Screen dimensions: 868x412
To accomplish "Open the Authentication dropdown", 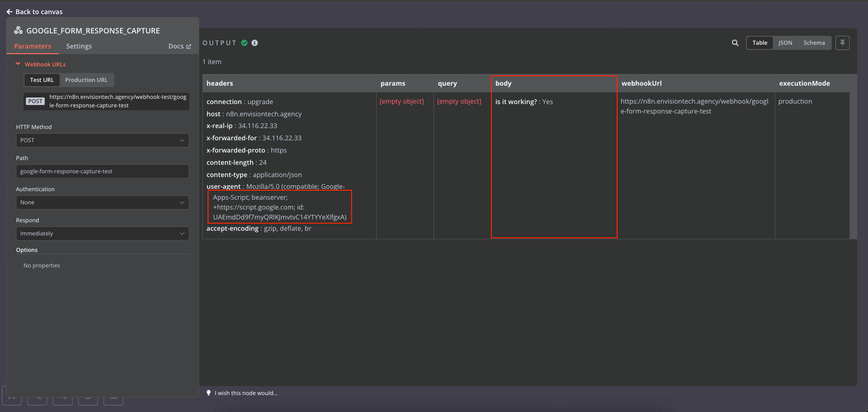I will (102, 202).
